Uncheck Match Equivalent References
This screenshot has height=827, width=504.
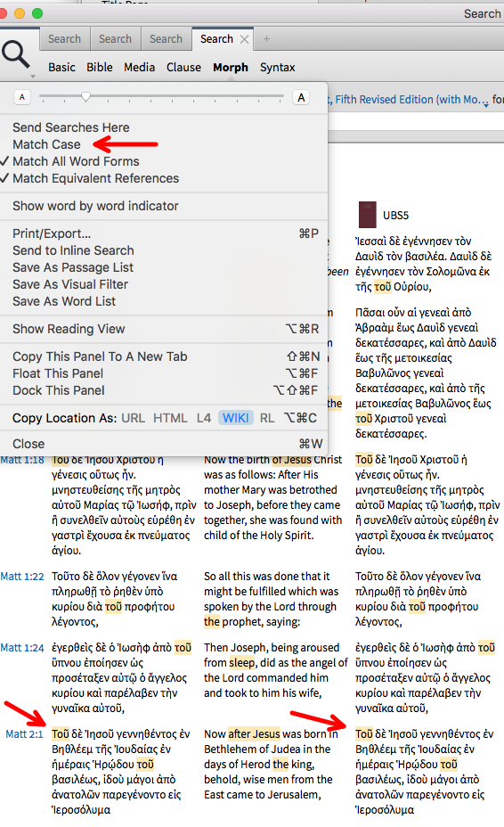point(95,178)
